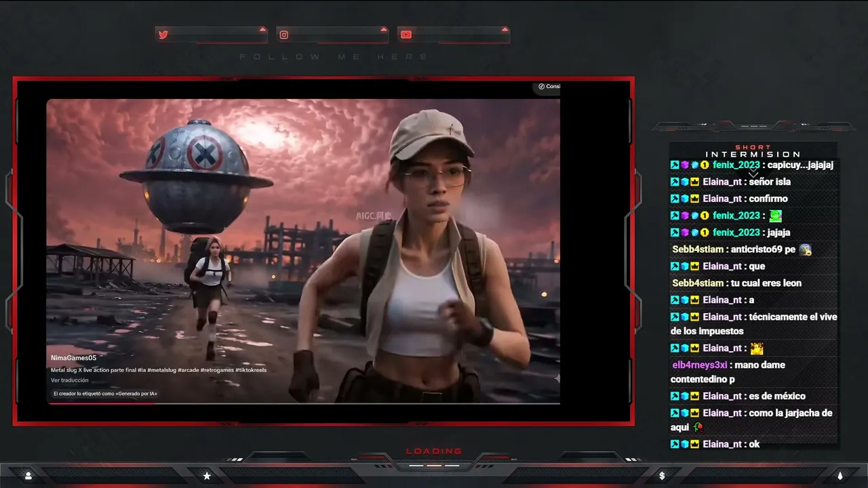Expand the Instagram panel arrow
The image size is (868, 488).
tap(384, 29)
